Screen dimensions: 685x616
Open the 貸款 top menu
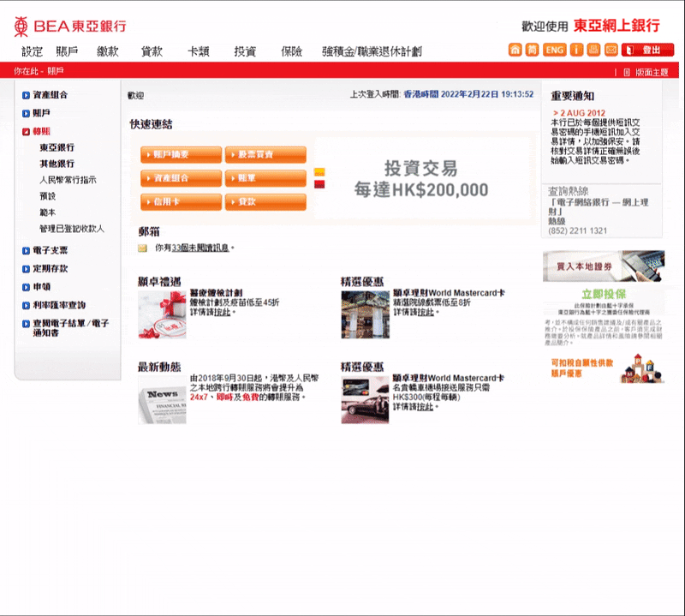(x=152, y=51)
